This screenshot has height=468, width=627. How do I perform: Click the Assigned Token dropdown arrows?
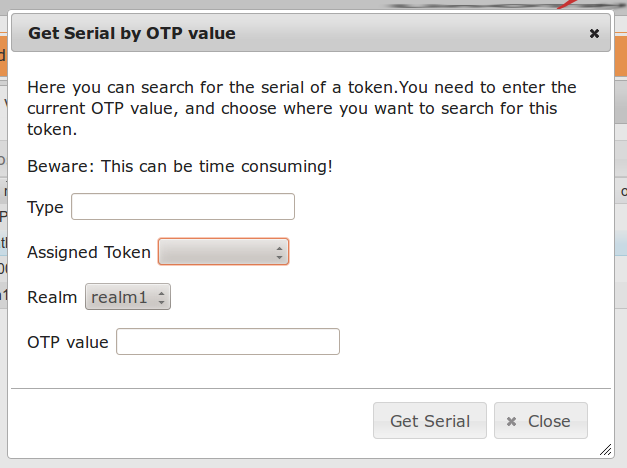point(279,252)
